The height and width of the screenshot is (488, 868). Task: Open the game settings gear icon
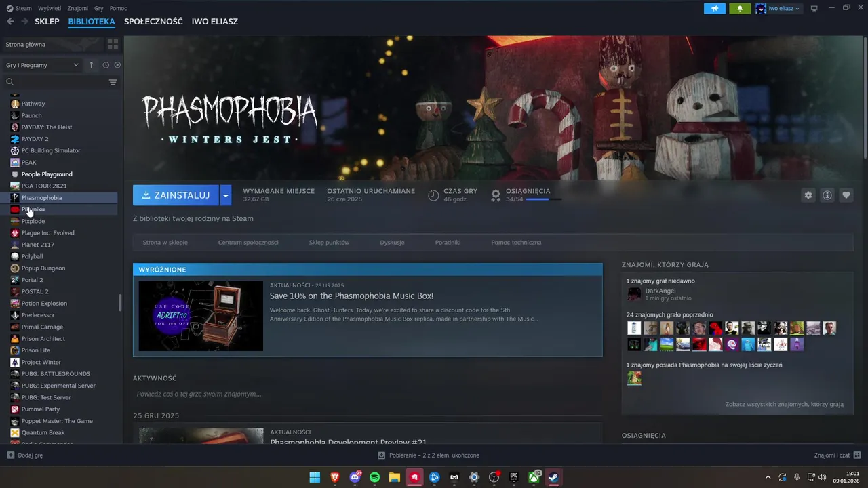point(808,195)
